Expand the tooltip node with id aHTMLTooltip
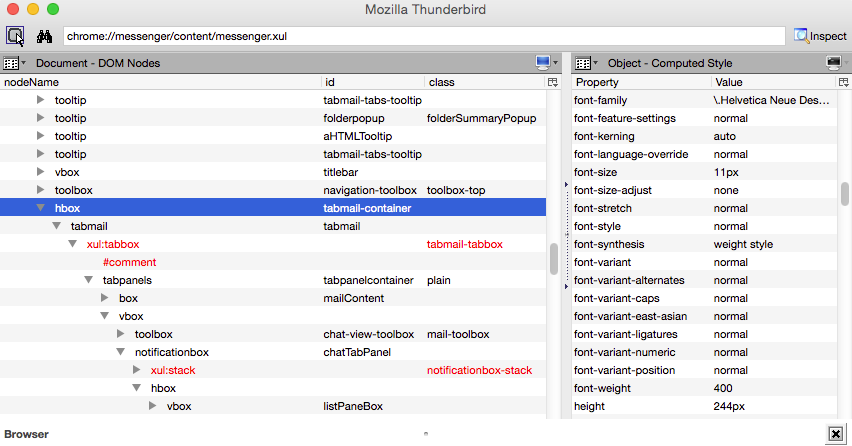The width and height of the screenshot is (852, 446). point(40,136)
